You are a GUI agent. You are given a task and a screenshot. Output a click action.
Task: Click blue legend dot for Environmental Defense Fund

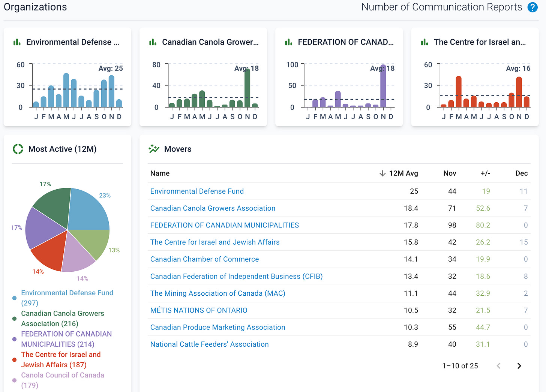[14, 298]
